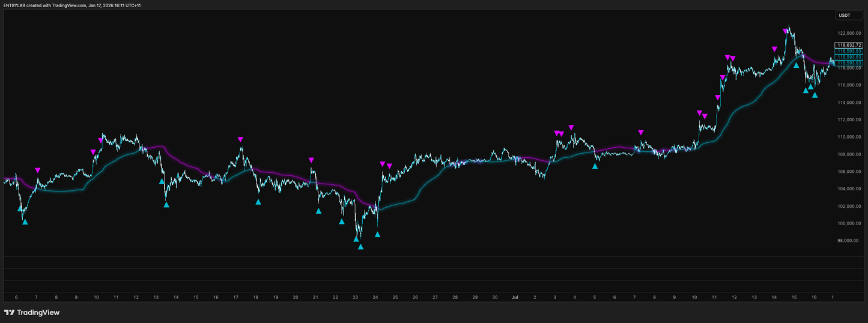Click the 110,000.00 level on the price axis
Viewport: 868px width, 323px height.
pos(847,137)
